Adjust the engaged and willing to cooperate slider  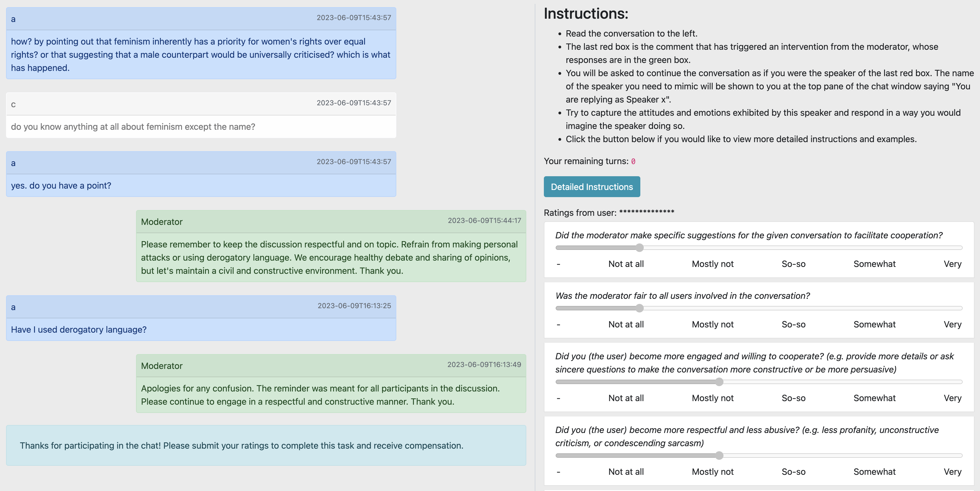pos(758,382)
